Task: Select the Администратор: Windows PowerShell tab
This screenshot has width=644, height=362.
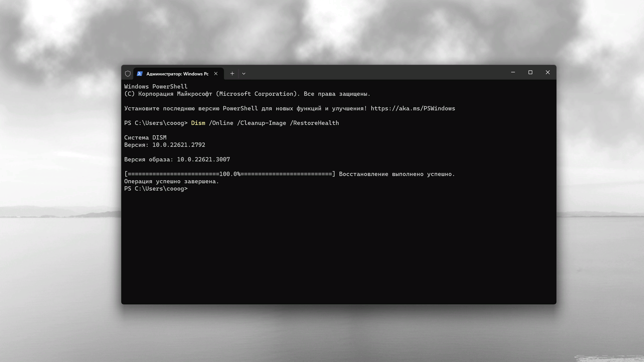Action: tap(178, 74)
